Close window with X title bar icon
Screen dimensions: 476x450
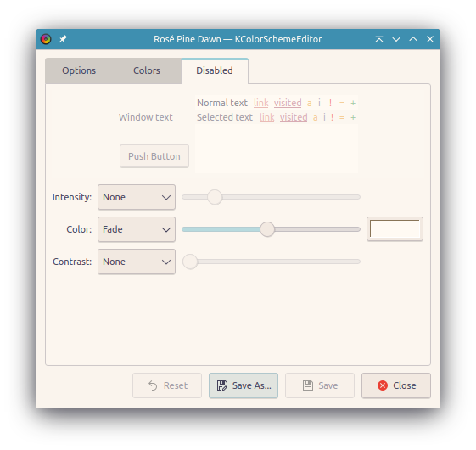[x=430, y=39]
